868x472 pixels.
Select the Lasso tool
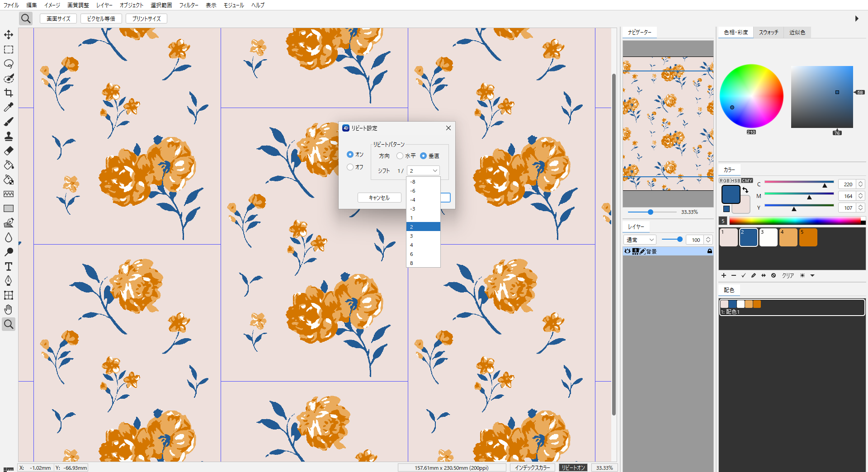(x=9, y=64)
